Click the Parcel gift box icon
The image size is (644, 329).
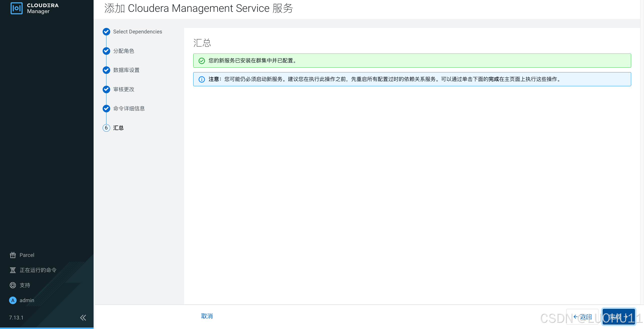tap(13, 255)
